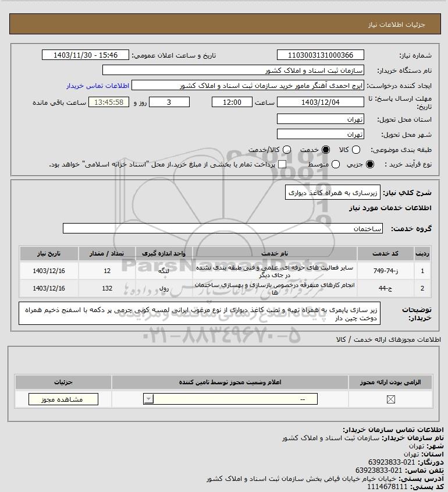
Task: Click the deadline hour field 12:00
Action: [232, 102]
